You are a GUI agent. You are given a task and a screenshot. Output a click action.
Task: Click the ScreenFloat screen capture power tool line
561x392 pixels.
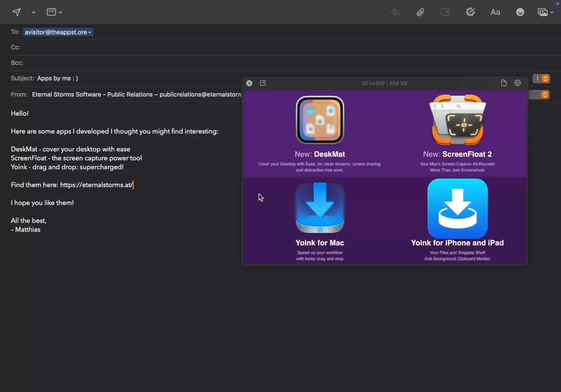[76, 158]
